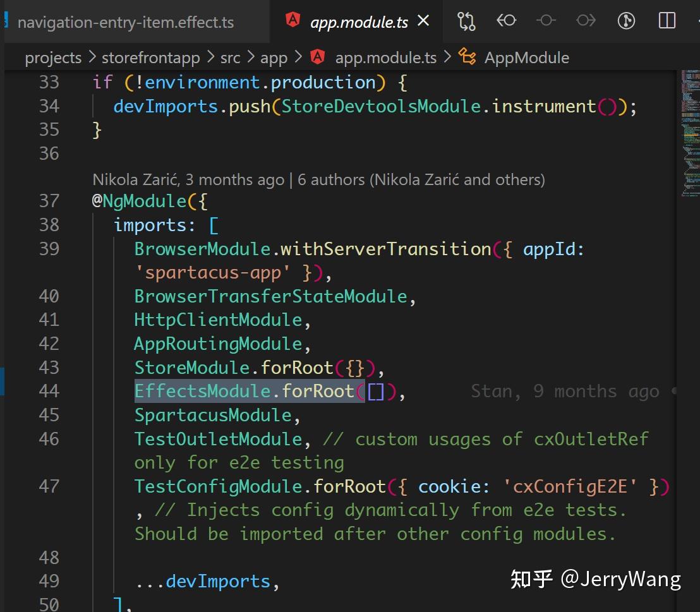Click line number 37 in the gutter
Viewport: 700px width, 612px height.
click(x=49, y=201)
